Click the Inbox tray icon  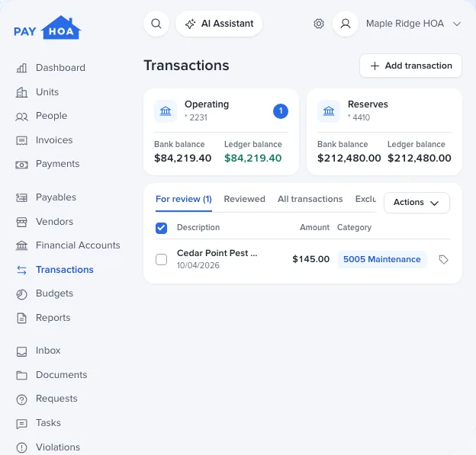(x=21, y=351)
